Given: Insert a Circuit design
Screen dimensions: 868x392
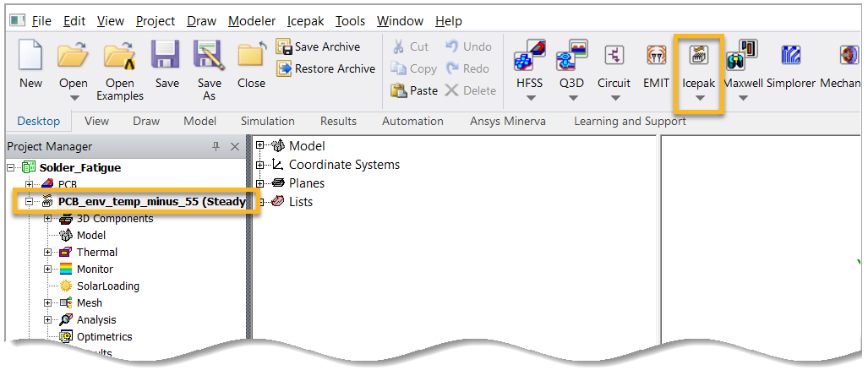Looking at the screenshot, I should pos(614,56).
